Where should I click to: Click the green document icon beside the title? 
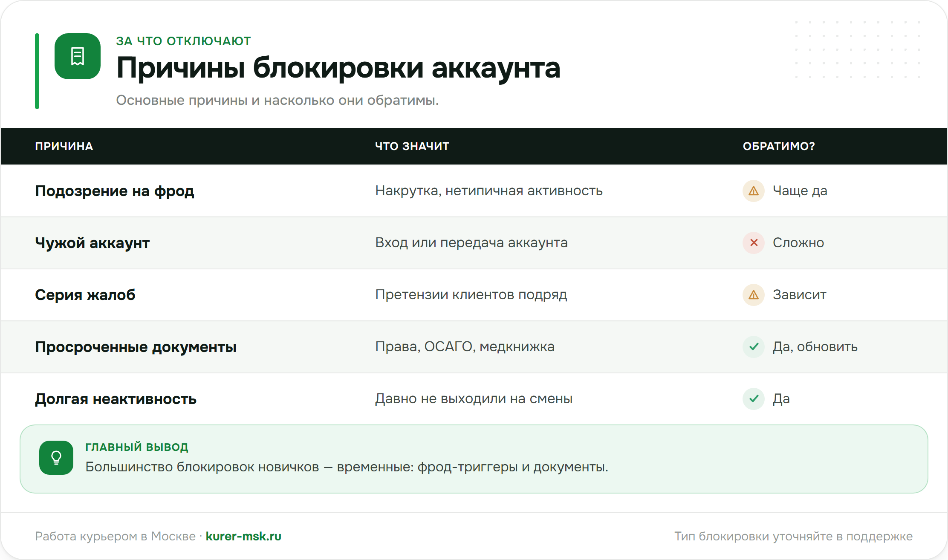coord(78,56)
